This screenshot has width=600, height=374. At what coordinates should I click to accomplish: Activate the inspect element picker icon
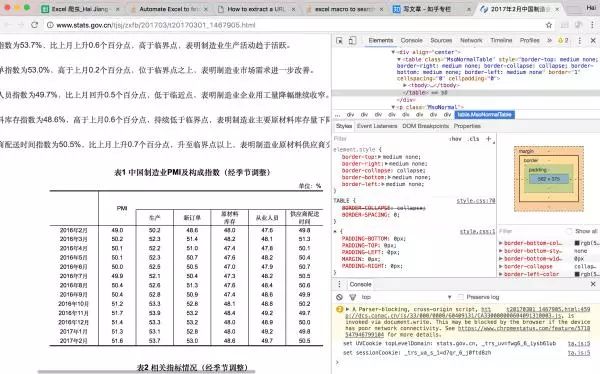click(339, 41)
